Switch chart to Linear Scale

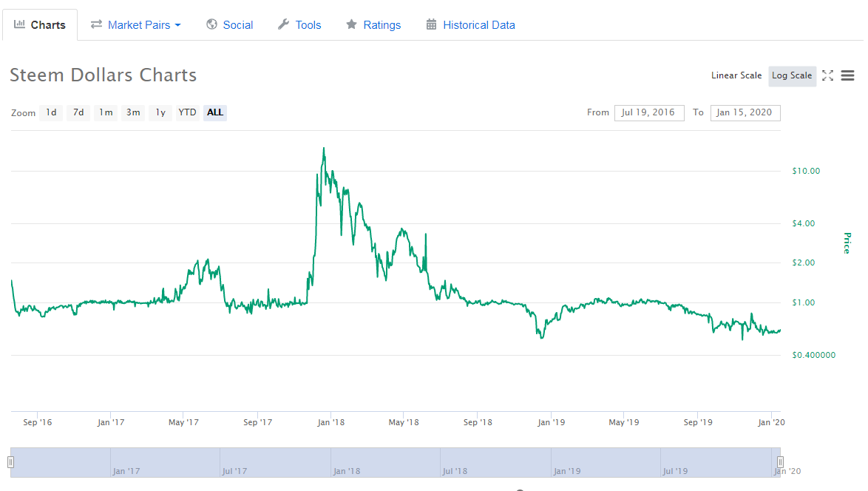(736, 75)
